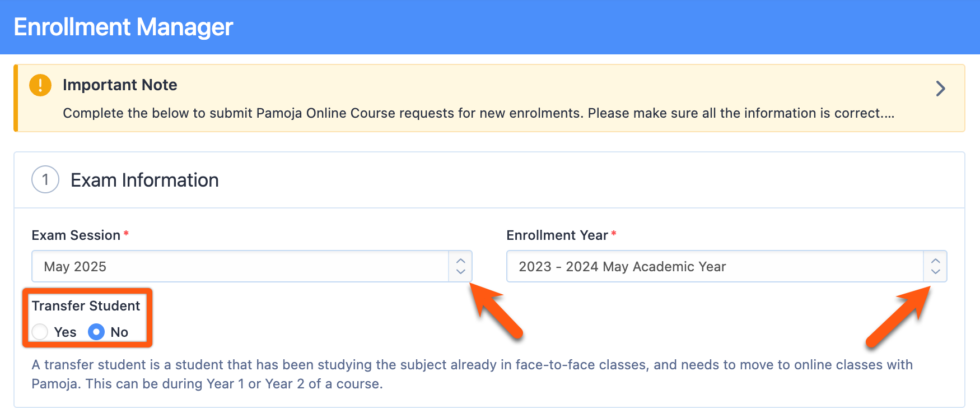The width and height of the screenshot is (980, 408).
Task: Select the No radio button for Transfer Student
Action: (x=96, y=332)
